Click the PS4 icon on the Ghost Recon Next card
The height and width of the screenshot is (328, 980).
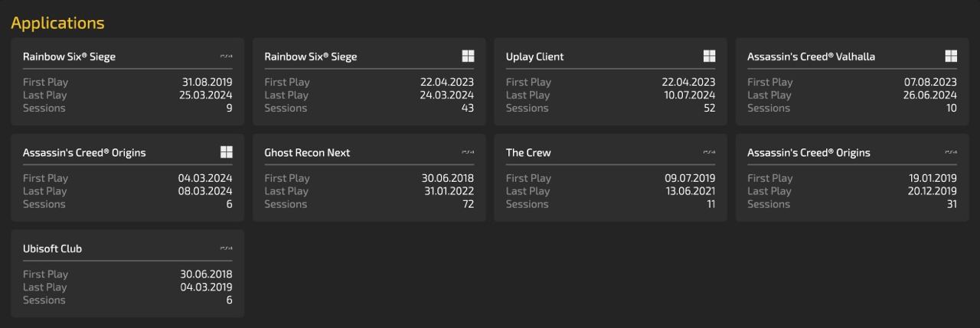[x=467, y=152]
